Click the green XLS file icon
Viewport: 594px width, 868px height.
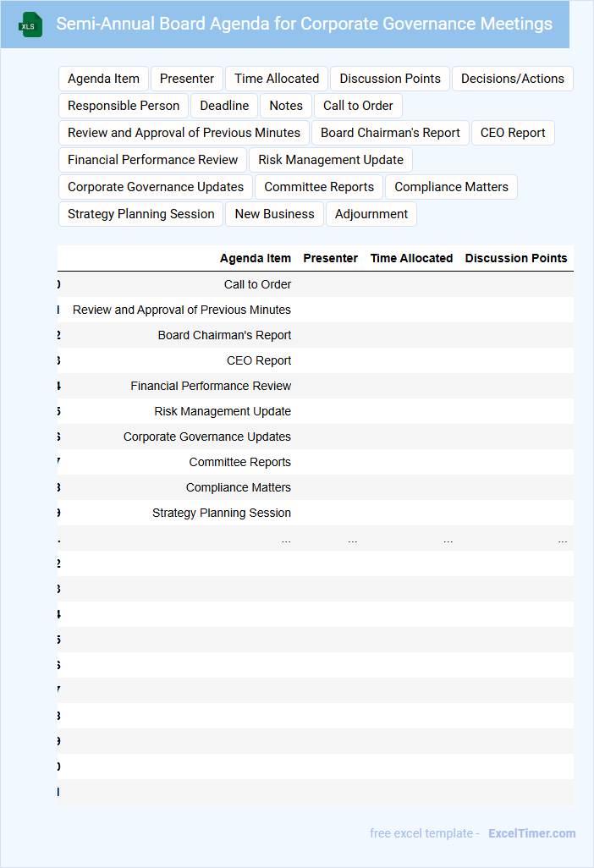tap(30, 25)
